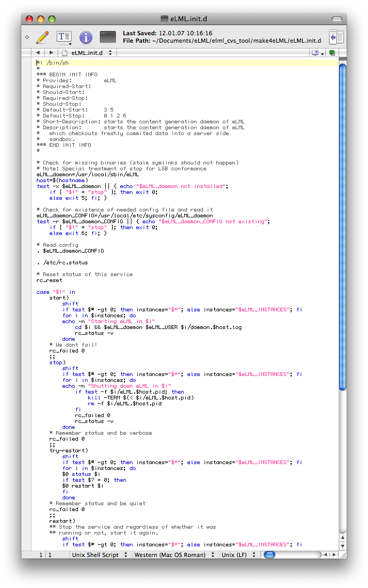This screenshot has width=368, height=588.
Task: Click '## running or not, start it again.' line
Action: 104,533
